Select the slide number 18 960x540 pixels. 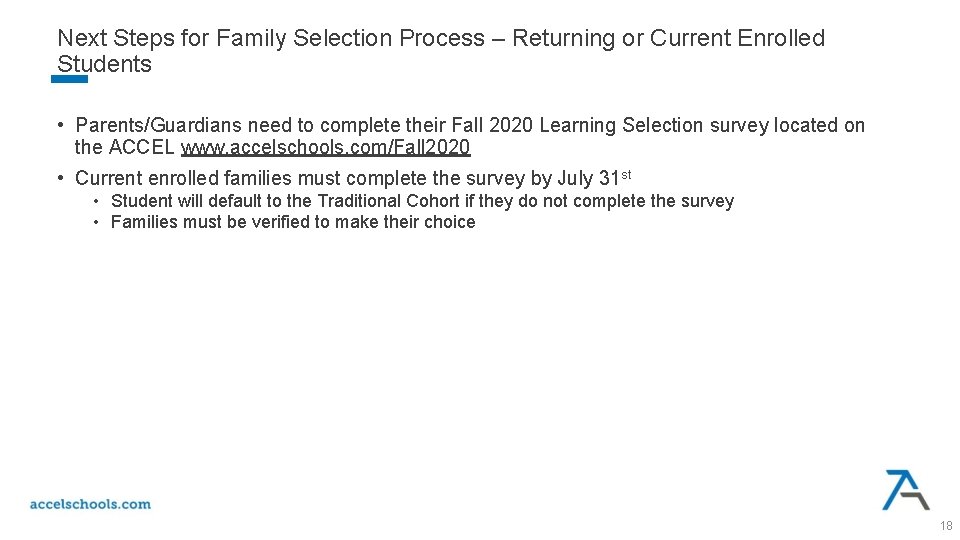point(946,526)
